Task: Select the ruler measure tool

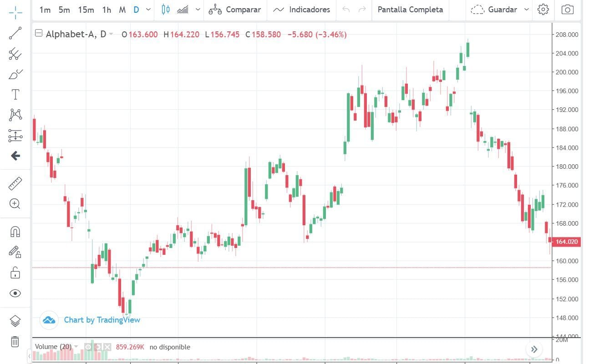Action: [x=15, y=184]
